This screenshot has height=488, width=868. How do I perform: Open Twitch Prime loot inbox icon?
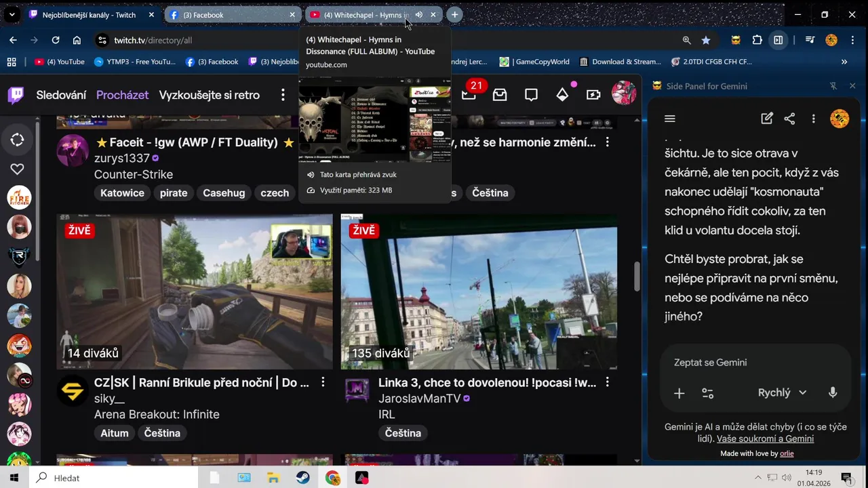500,95
